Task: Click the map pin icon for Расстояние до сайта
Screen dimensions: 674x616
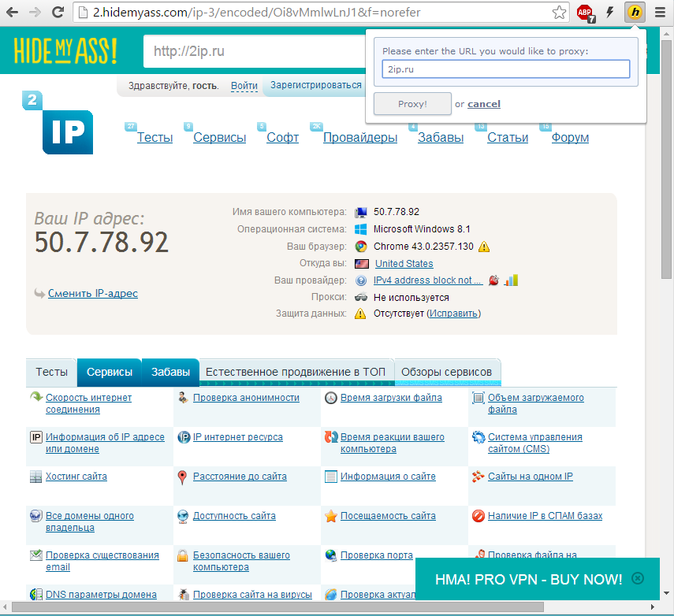Action: coord(182,477)
